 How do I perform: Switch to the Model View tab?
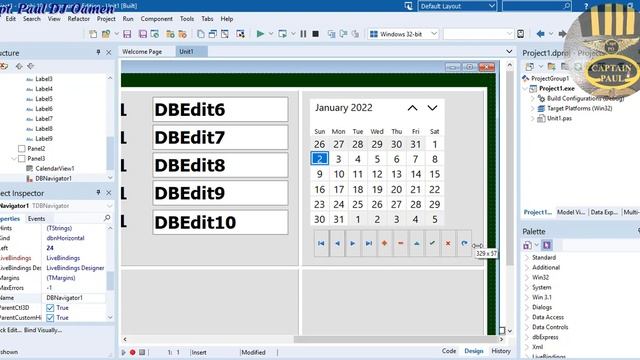571,212
